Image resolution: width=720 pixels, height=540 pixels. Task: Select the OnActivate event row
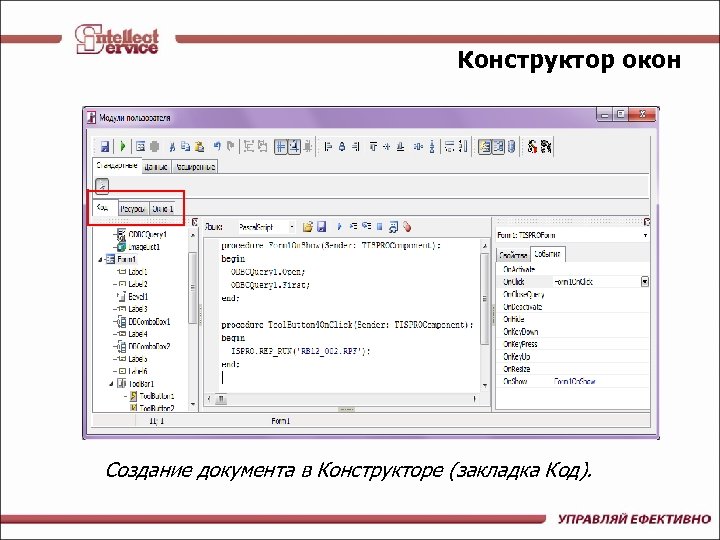[573, 269]
